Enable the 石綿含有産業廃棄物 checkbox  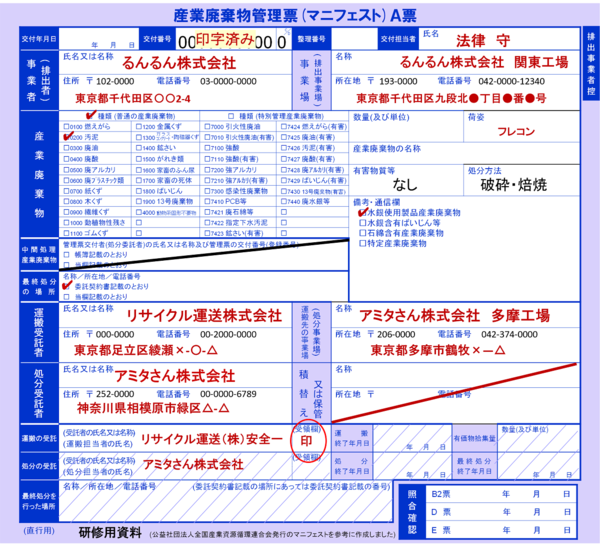(x=362, y=231)
